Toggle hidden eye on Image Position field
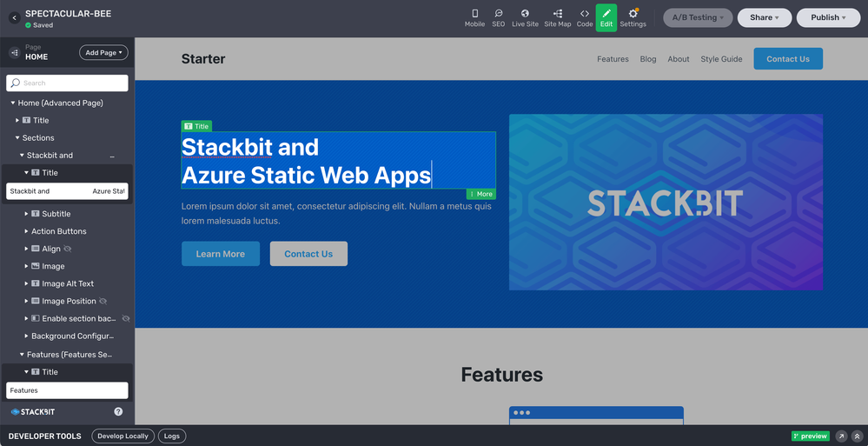Viewport: 868px width, 446px height. point(103,302)
